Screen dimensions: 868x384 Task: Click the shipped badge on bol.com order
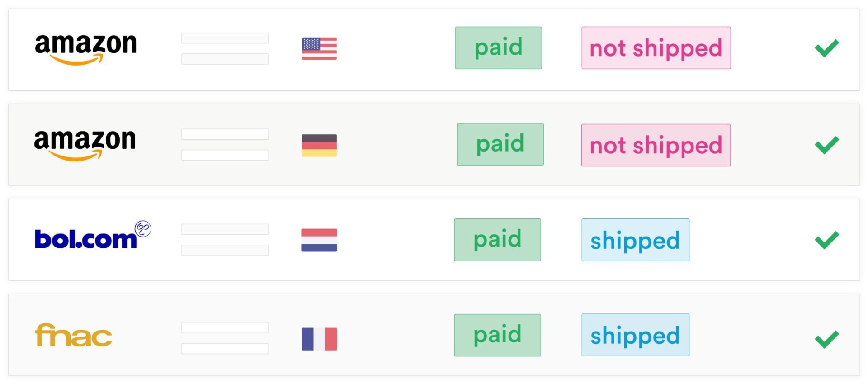tap(635, 240)
